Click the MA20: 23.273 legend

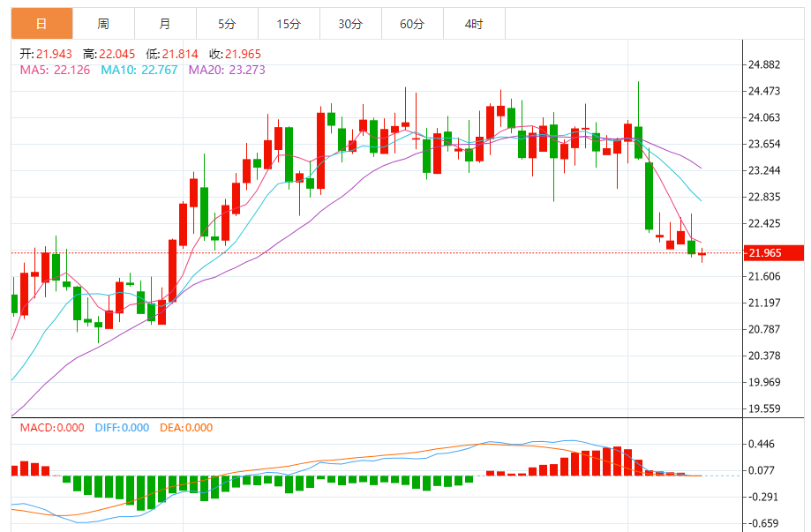click(227, 70)
